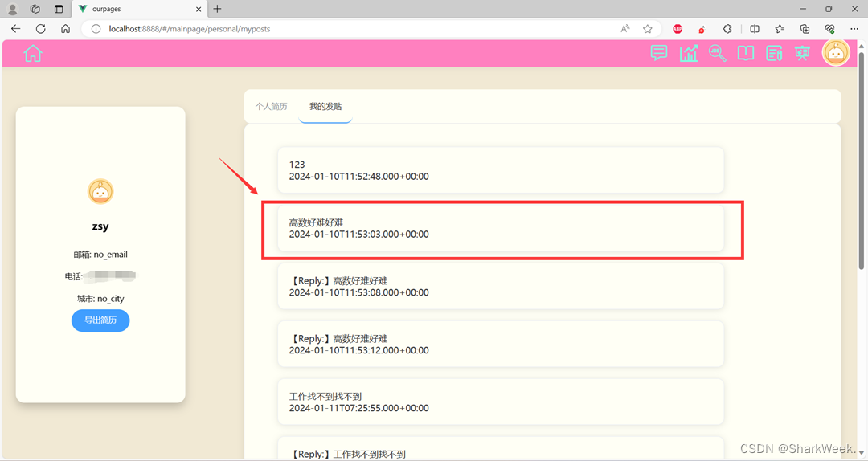
Task: Toggle split screen view
Action: [x=755, y=29]
